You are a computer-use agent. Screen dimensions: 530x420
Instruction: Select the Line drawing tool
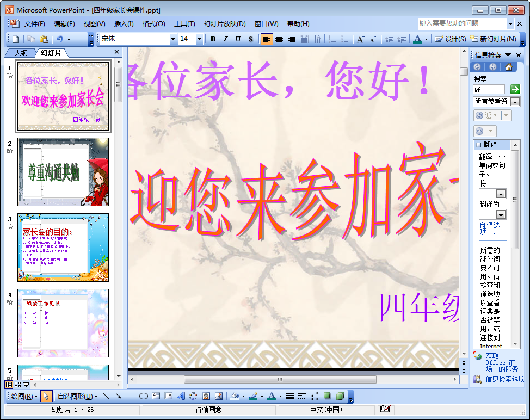pos(106,396)
